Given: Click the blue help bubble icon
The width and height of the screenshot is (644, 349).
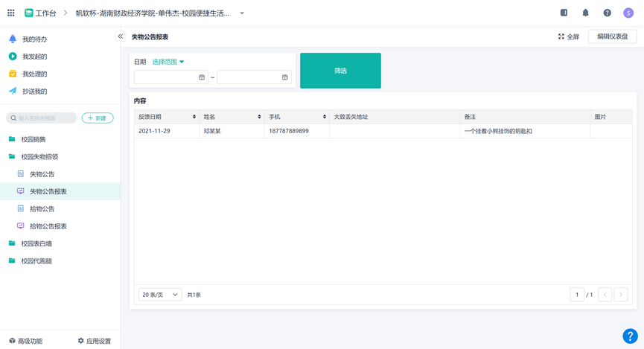Looking at the screenshot, I should 630,336.
